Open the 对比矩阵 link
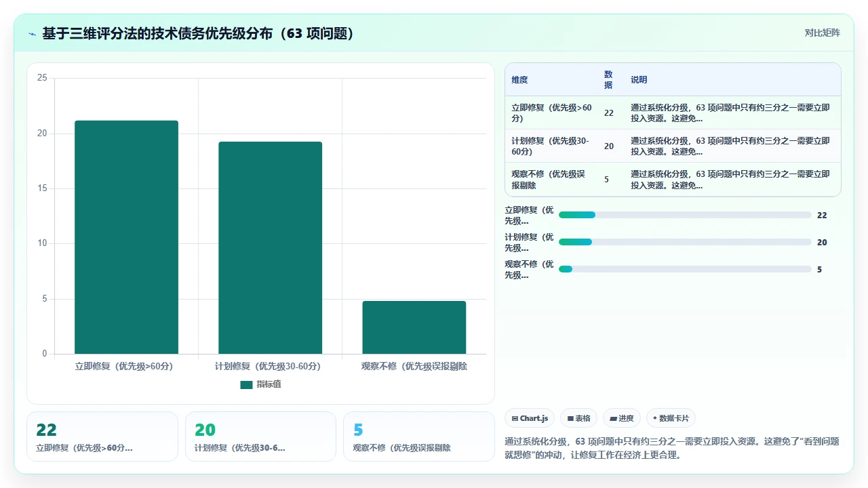Image resolution: width=868 pixels, height=488 pixels. (822, 33)
